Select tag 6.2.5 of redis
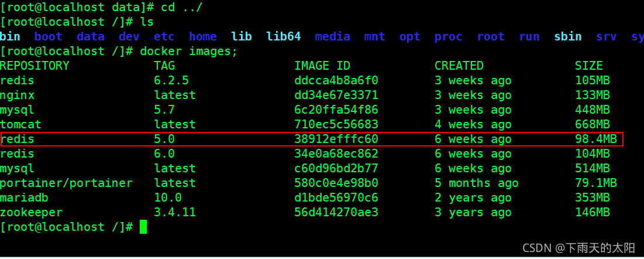This screenshot has height=259, width=644. (x=171, y=81)
